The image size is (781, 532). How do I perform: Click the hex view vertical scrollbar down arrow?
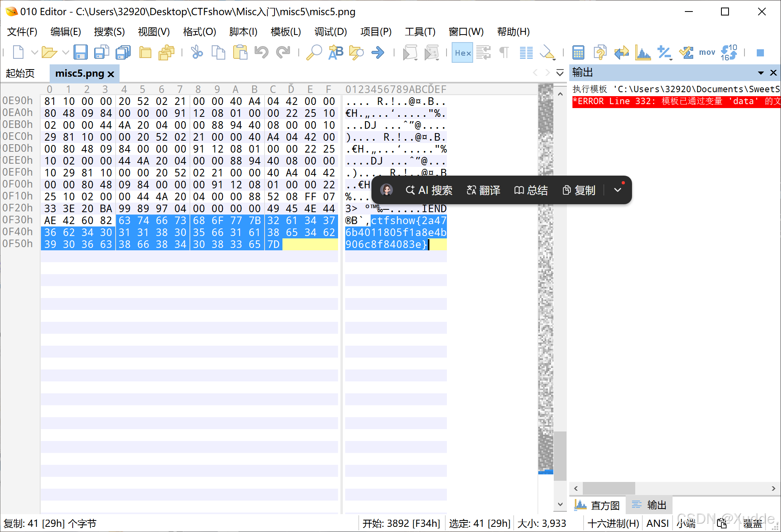point(560,504)
